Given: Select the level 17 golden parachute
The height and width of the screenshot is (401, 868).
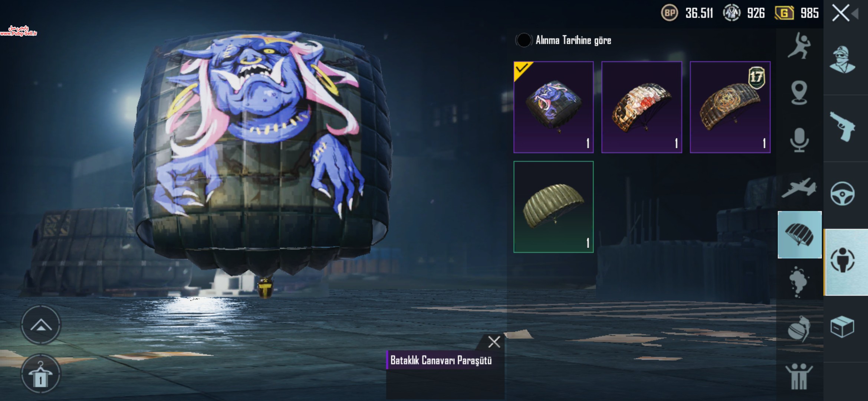Looking at the screenshot, I should (730, 107).
